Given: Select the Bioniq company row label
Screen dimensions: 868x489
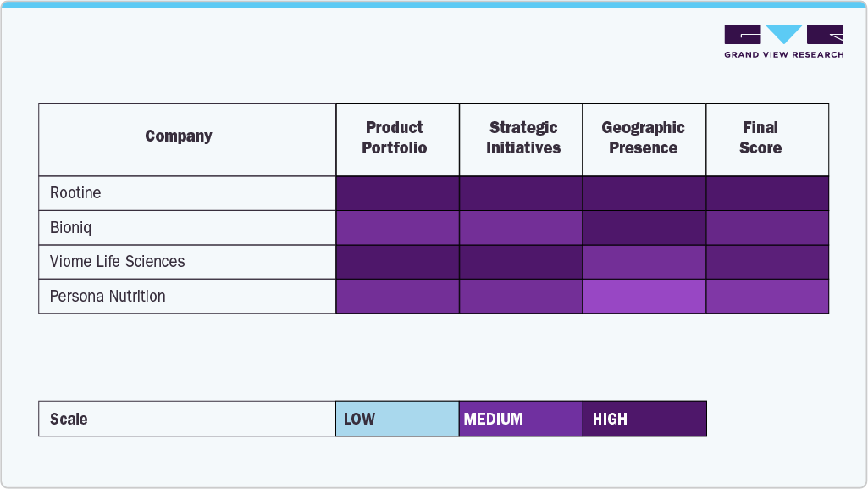Looking at the screenshot, I should tap(72, 228).
